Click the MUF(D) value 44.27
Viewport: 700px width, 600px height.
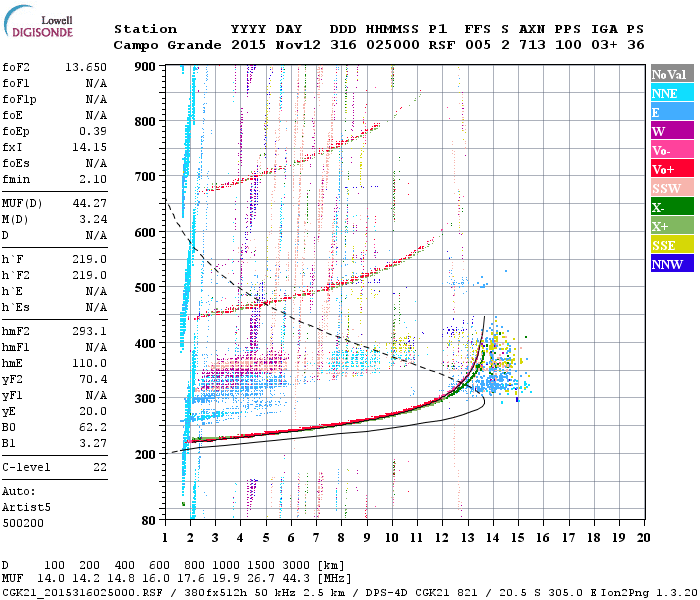[x=89, y=204]
